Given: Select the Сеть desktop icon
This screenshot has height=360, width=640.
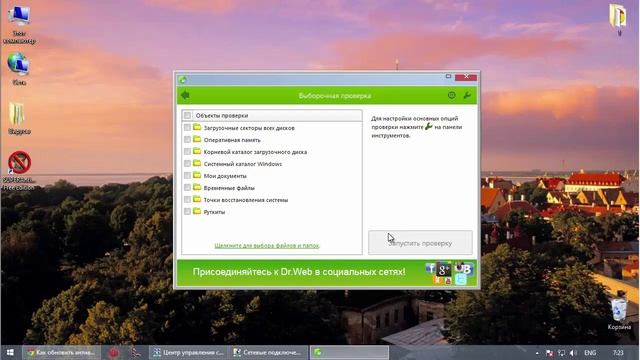Looking at the screenshot, I should [x=19, y=69].
